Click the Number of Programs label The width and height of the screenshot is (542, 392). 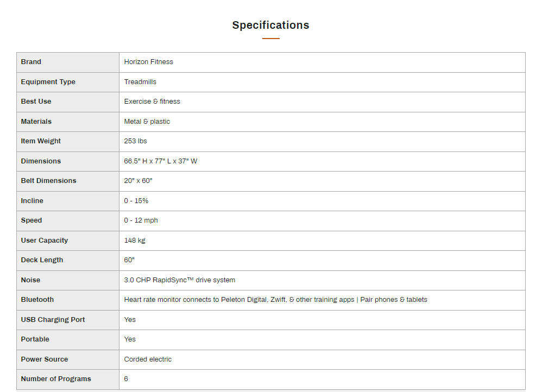click(56, 379)
